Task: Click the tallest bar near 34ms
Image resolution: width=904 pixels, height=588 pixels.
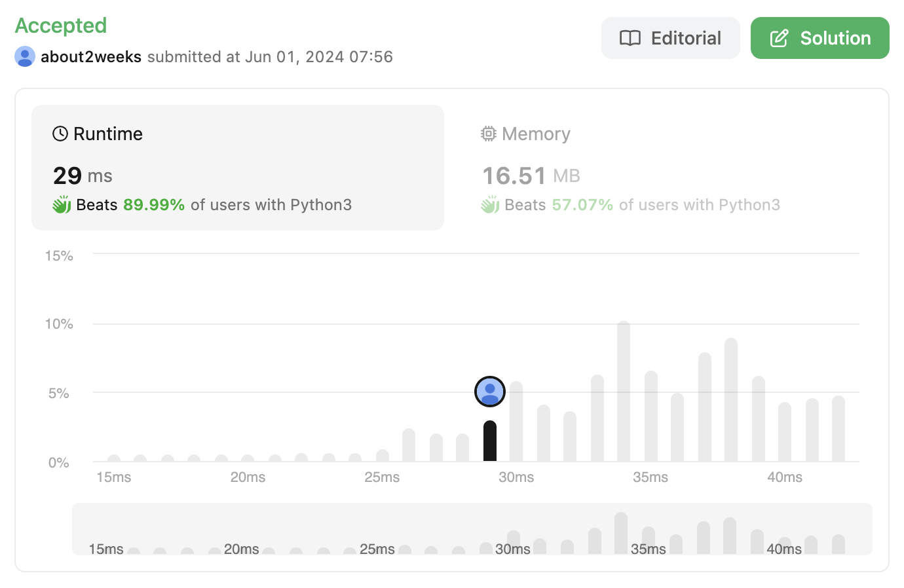Action: [x=624, y=392]
